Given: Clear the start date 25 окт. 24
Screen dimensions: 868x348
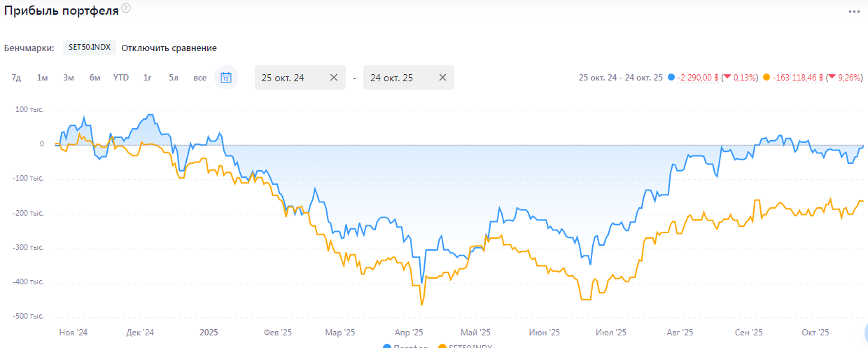Looking at the screenshot, I should [334, 78].
